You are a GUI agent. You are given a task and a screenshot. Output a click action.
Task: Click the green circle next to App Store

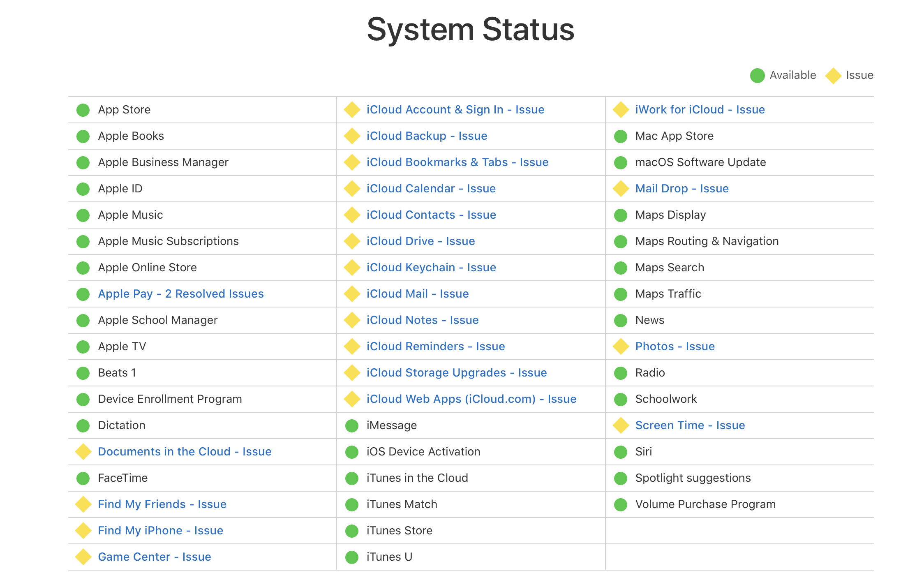coord(83,110)
